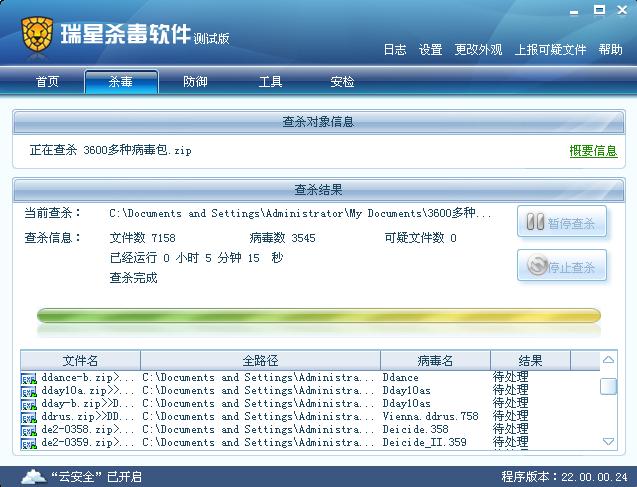
Task: Open the 日志 menu
Action: coord(395,50)
